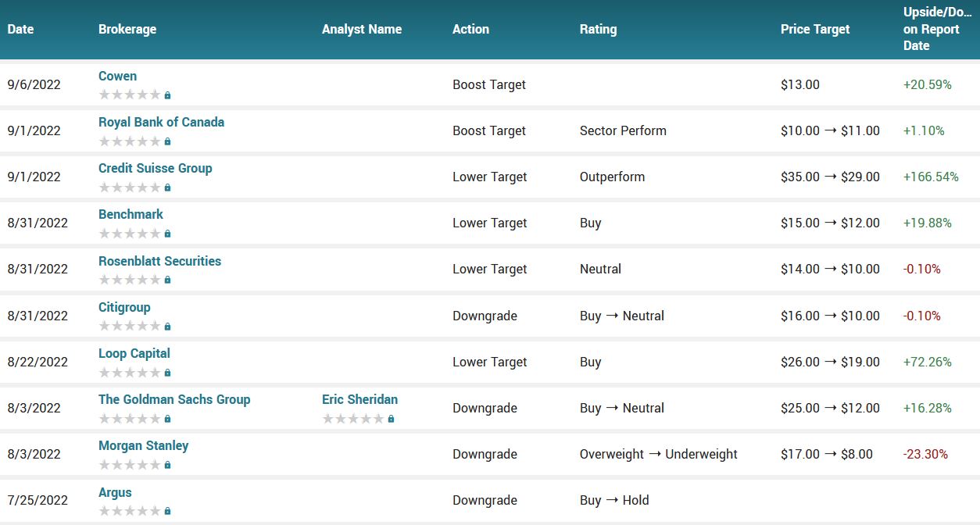Open The Goldman Sachs Group link
This screenshot has width=980, height=525.
(174, 399)
